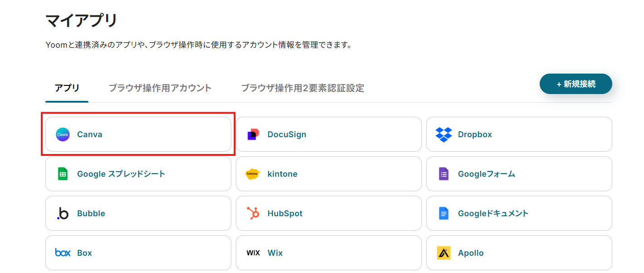Click the orange HubSpot icon
The image size is (644, 273).
[253, 213]
